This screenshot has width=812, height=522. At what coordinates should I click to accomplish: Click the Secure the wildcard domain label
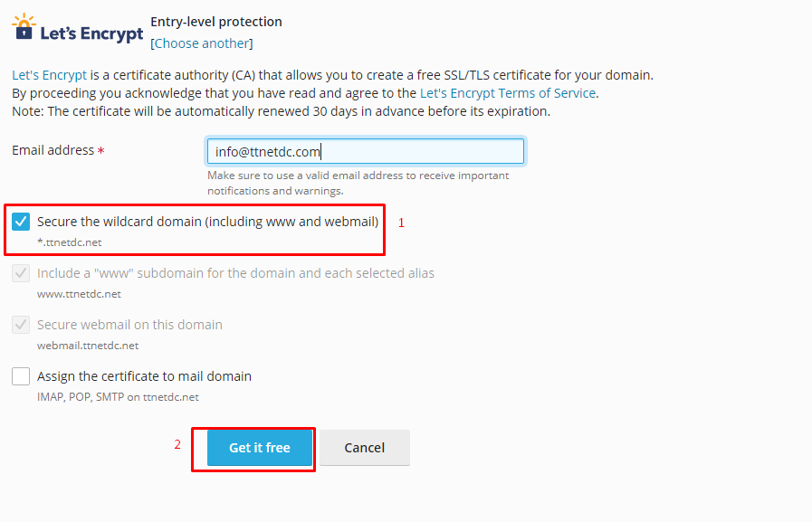[x=207, y=222]
